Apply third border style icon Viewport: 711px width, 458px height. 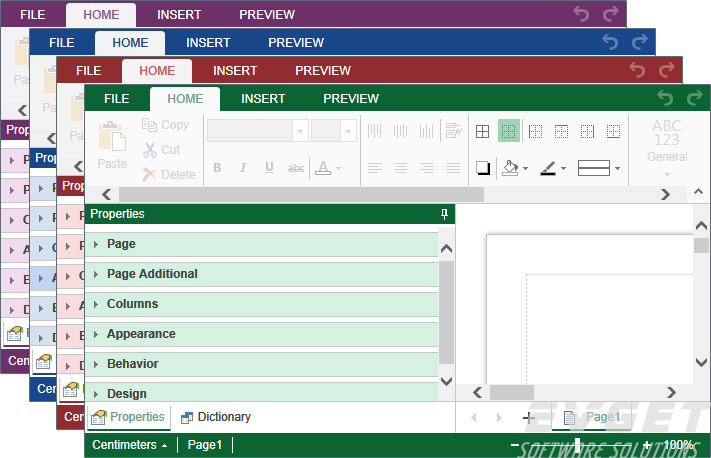pyautogui.click(x=535, y=132)
